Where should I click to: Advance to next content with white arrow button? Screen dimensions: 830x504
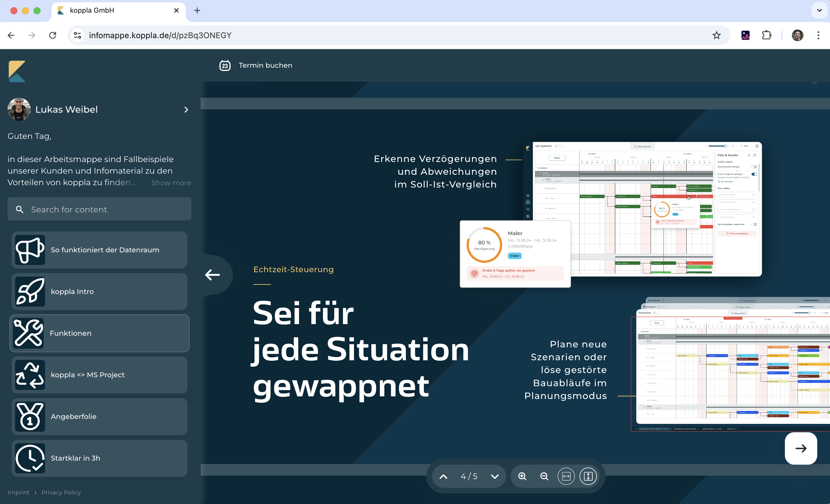click(801, 448)
